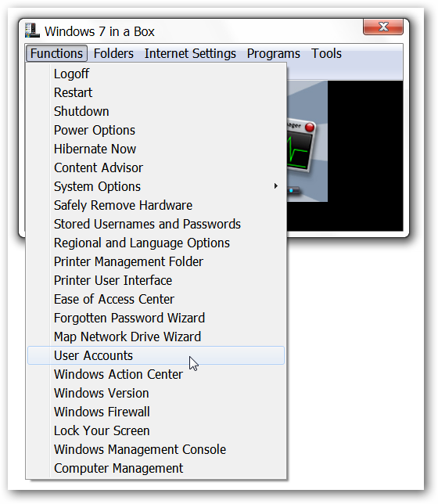Open Printer Management Folder

(x=156, y=261)
